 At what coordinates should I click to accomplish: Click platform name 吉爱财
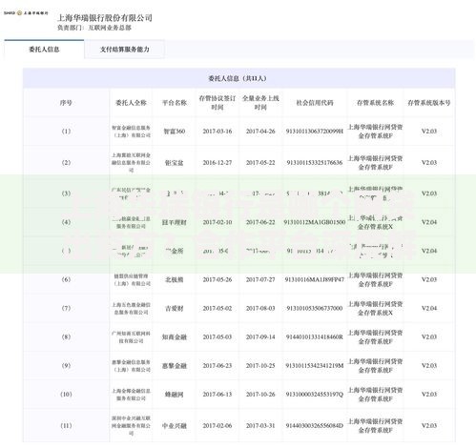175,308
